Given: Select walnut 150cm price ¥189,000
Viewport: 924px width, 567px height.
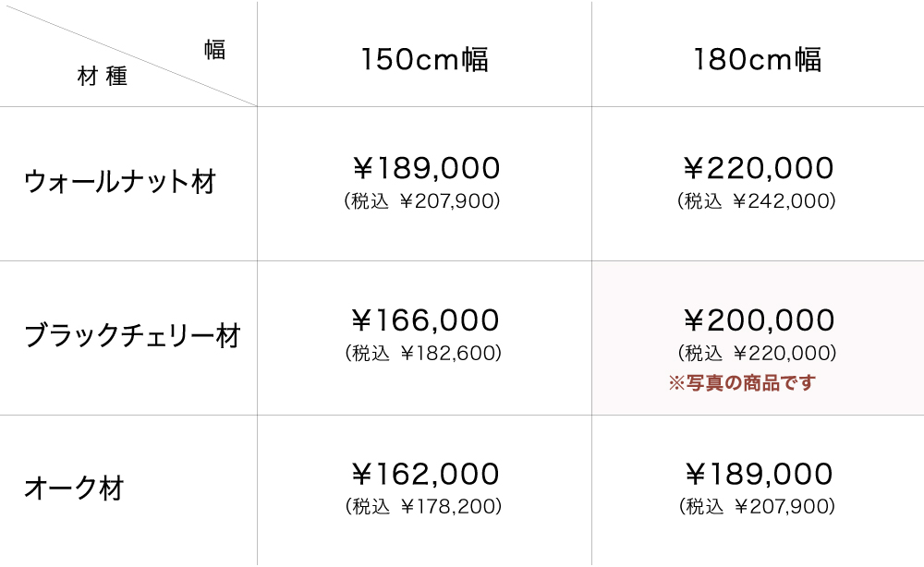Looking at the screenshot, I should click(426, 168).
